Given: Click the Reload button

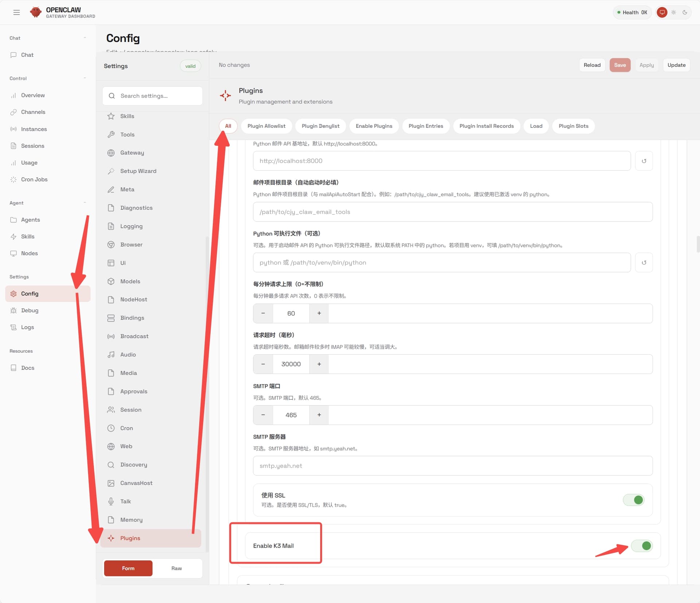Looking at the screenshot, I should (x=592, y=65).
